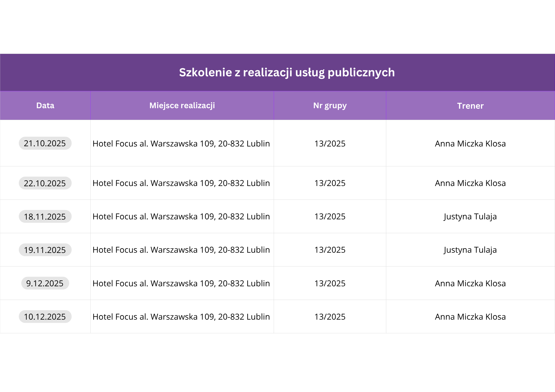Click trainer Justyna Tulaja in 19.11.2025 row
Screen dimensions: 555x392
coord(470,250)
